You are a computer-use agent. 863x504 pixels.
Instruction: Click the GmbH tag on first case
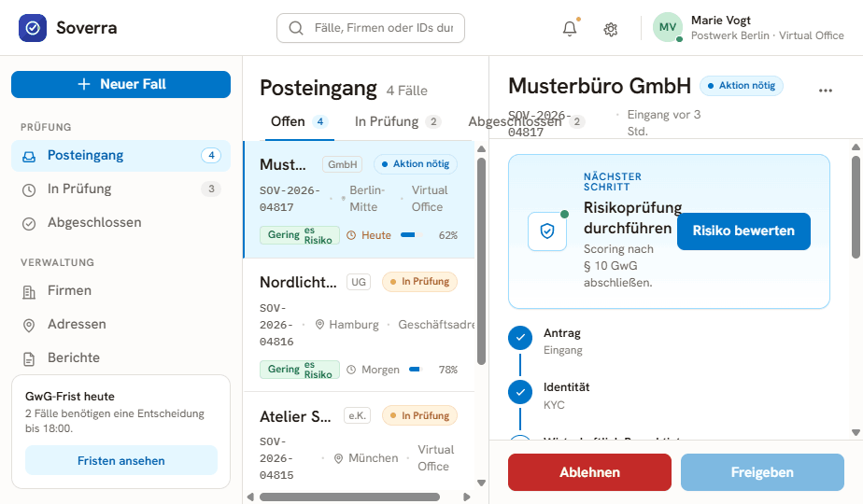point(343,164)
